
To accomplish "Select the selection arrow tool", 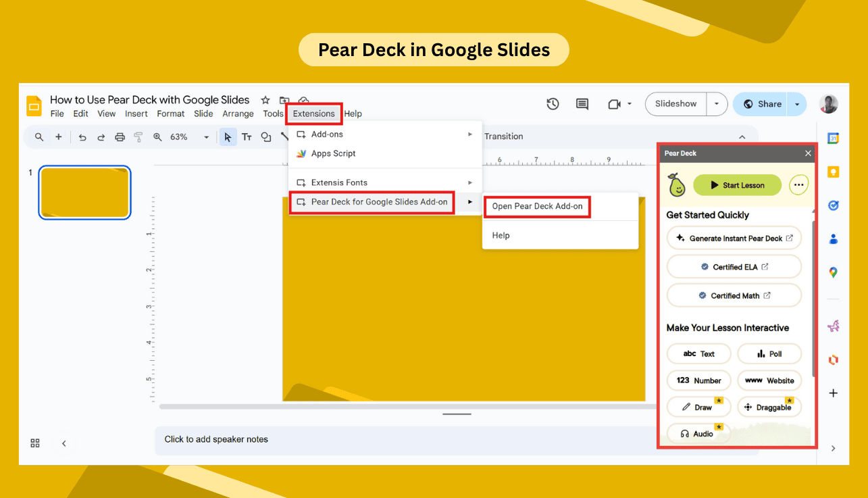I will click(x=228, y=136).
